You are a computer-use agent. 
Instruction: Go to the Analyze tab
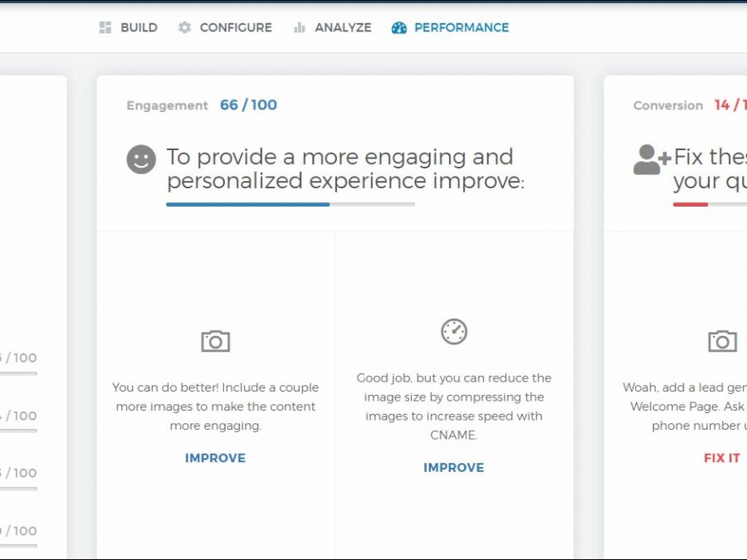click(343, 27)
